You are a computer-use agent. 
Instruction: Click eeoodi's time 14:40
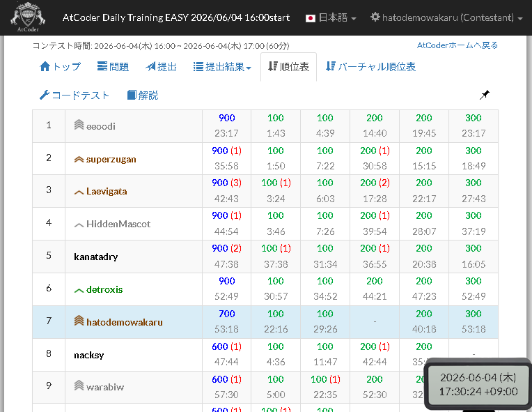[x=375, y=133]
